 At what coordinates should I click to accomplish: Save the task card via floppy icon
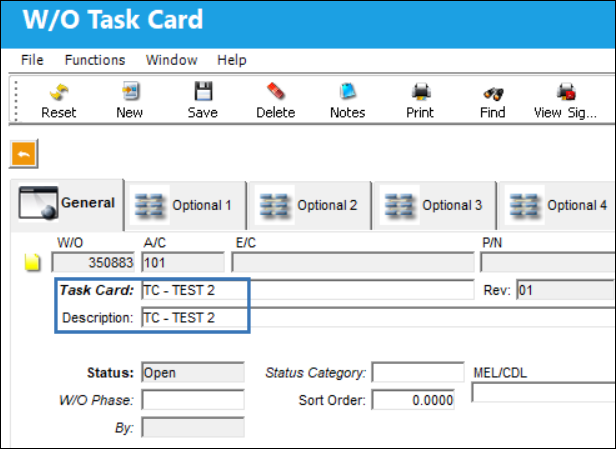click(203, 92)
